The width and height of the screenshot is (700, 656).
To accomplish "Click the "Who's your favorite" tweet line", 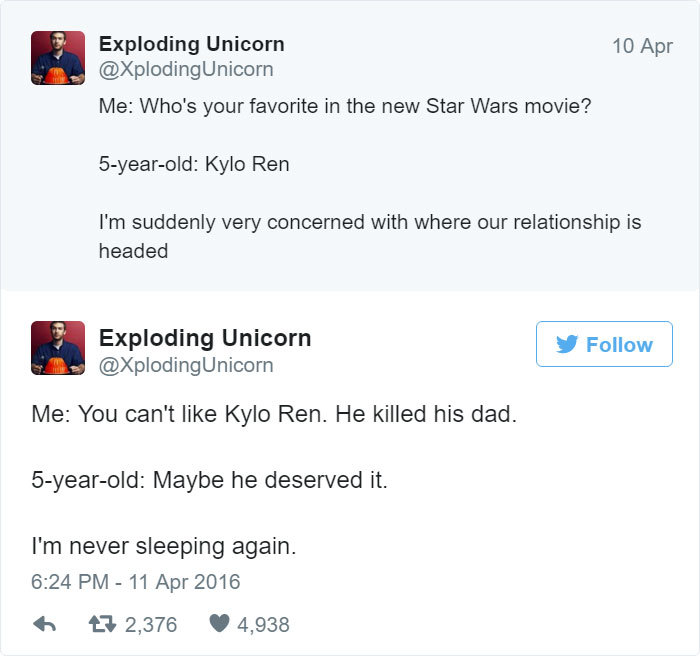I will pos(344,105).
